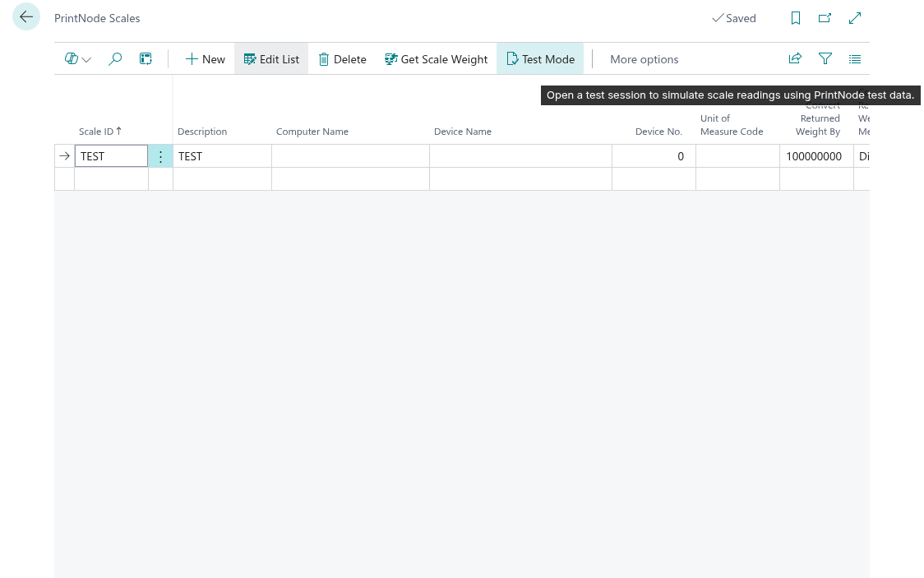This screenshot has height=578, width=924.
Task: Expand More options menu
Action: point(644,59)
